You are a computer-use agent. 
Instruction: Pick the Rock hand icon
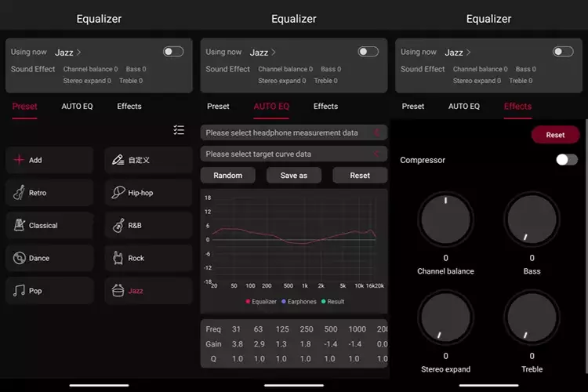pos(118,258)
